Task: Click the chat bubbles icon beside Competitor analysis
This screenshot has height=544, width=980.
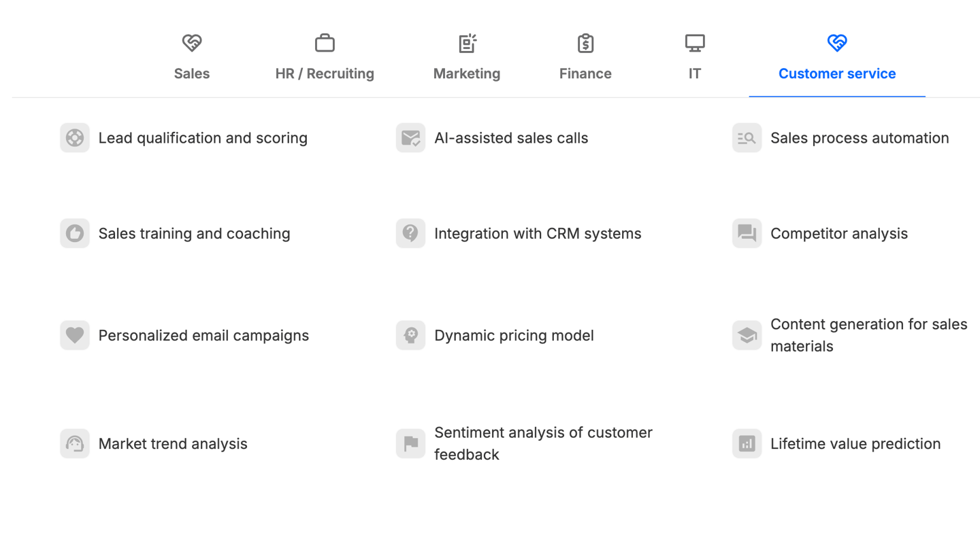Action: pos(747,233)
